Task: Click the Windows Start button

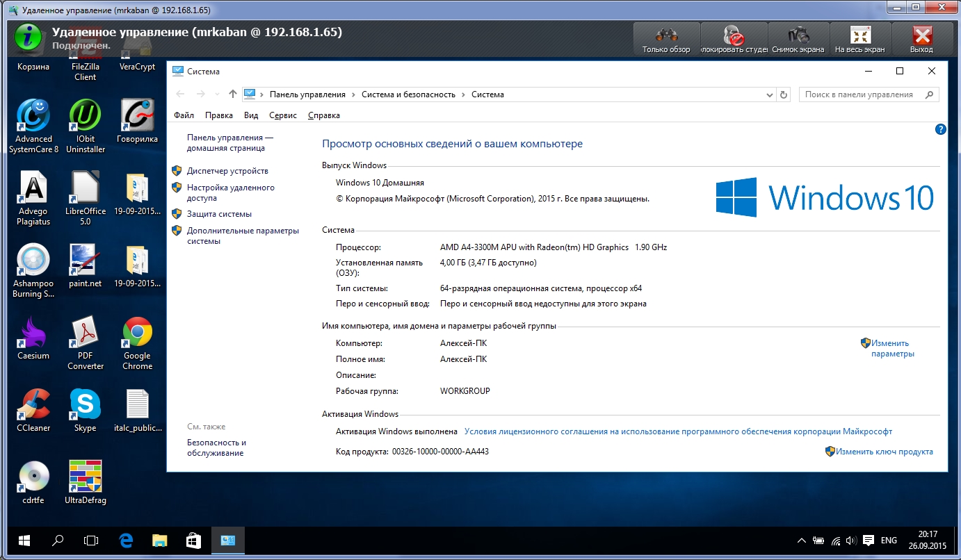Action: 24,541
